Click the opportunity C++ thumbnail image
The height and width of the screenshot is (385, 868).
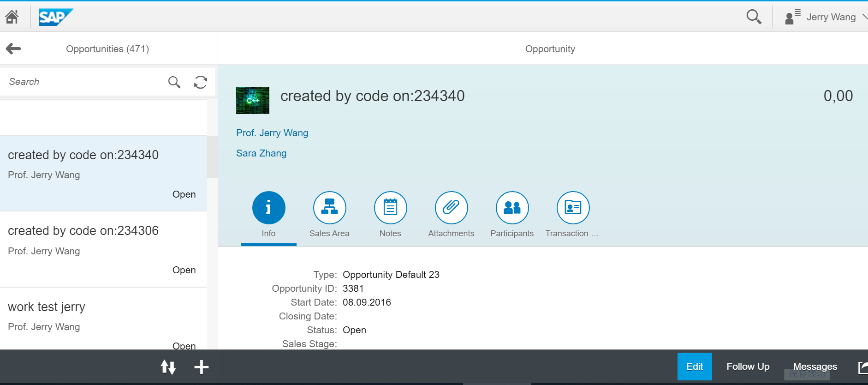click(x=253, y=101)
